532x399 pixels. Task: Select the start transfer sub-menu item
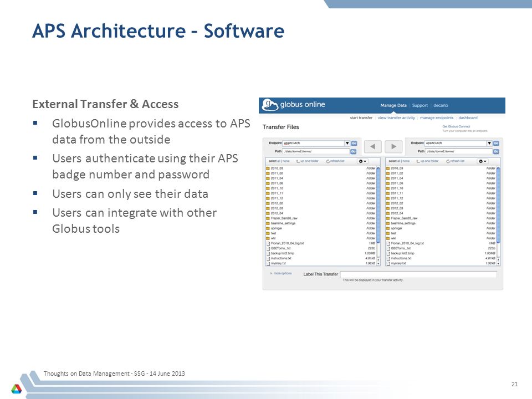pyautogui.click(x=361, y=117)
